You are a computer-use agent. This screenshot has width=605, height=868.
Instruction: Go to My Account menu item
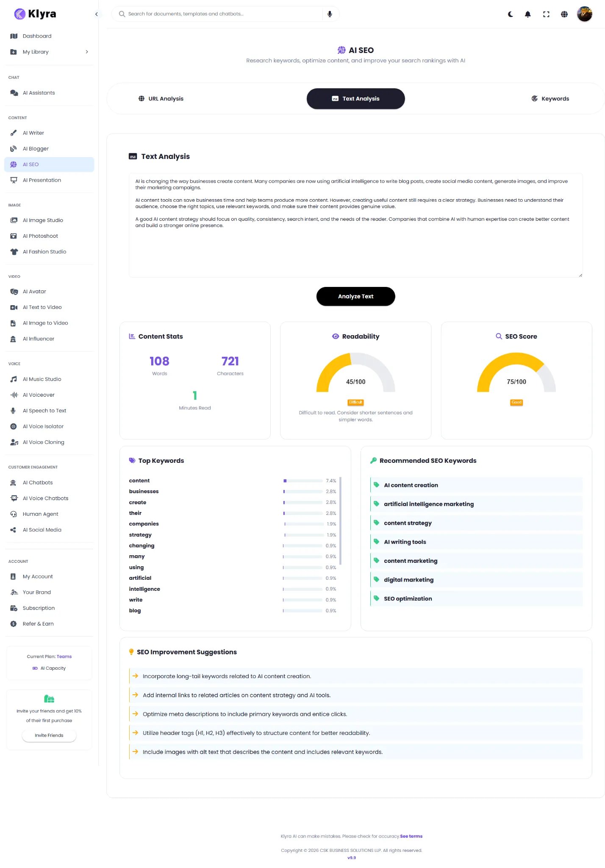(x=49, y=576)
